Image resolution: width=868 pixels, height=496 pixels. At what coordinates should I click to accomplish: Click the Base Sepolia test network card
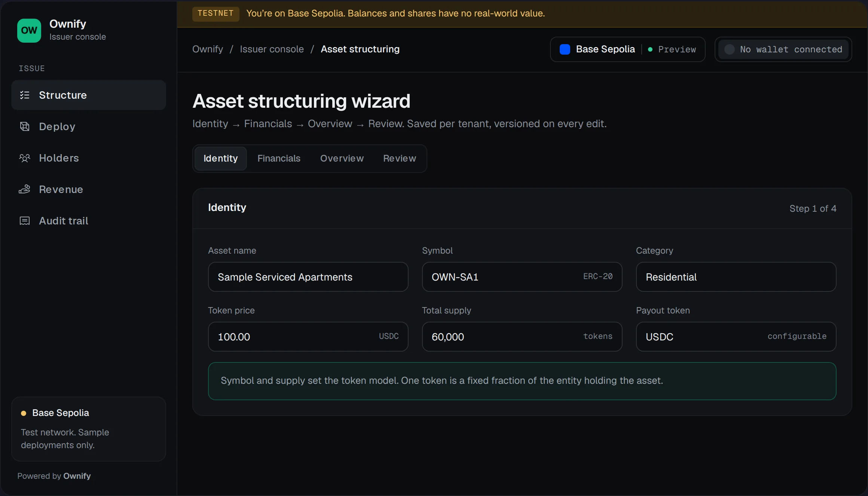(x=89, y=429)
